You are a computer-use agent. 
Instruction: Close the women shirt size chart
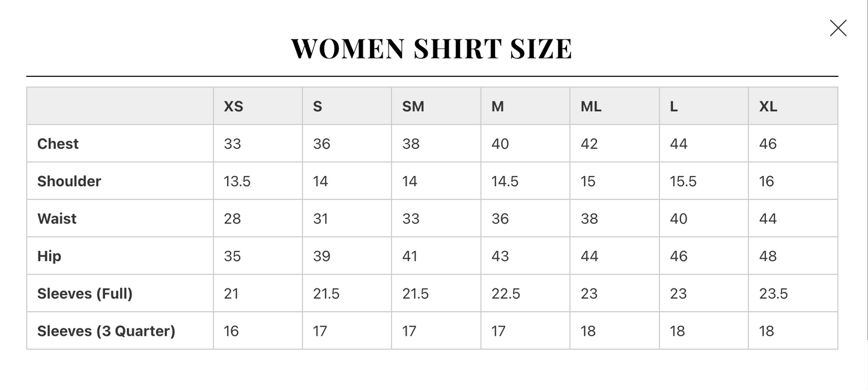pyautogui.click(x=838, y=28)
